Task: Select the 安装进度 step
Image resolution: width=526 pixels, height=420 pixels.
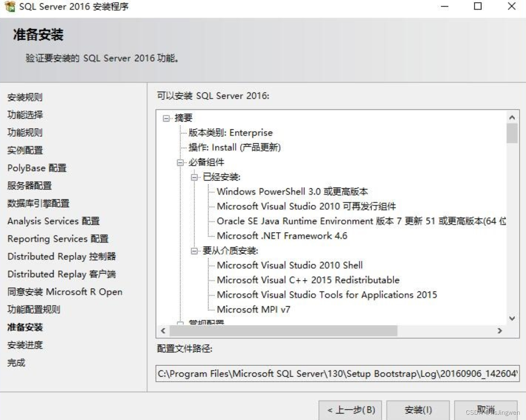Action: (x=25, y=345)
